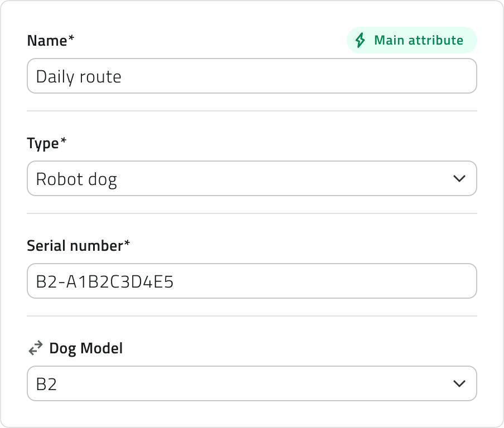Viewport: 504px width, 428px height.
Task: Click the Type field label
Action: tap(43, 143)
